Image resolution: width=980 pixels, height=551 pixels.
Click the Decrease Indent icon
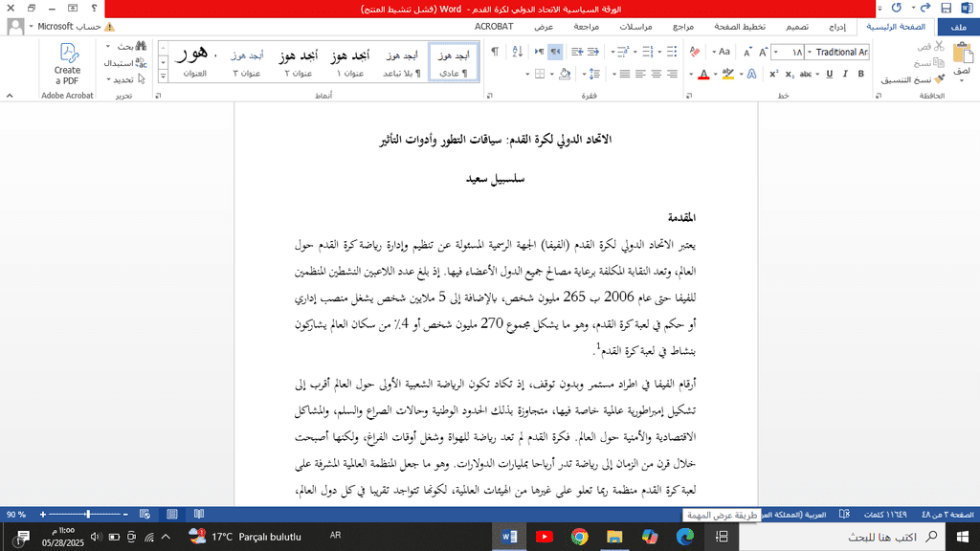[x=593, y=52]
